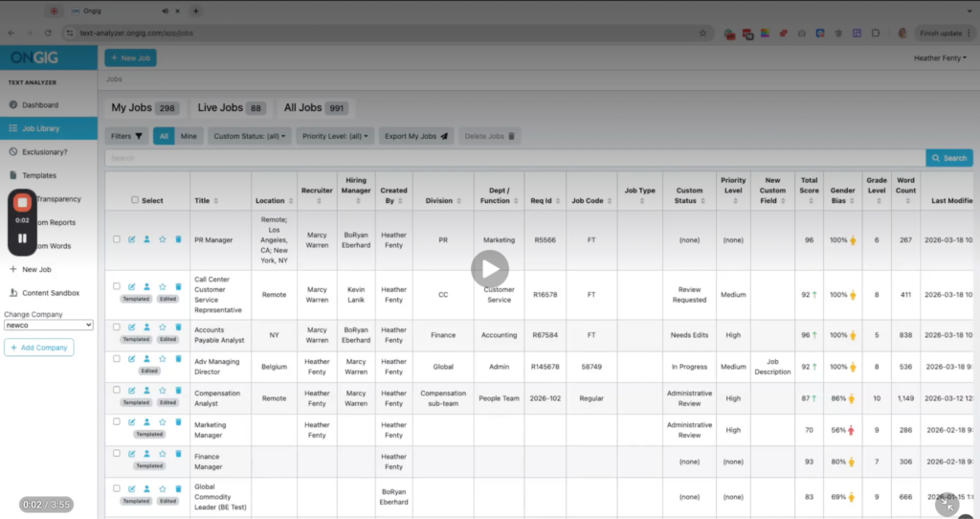The width and height of the screenshot is (980, 519).
Task: Star the PR Manager job
Action: tap(163, 239)
